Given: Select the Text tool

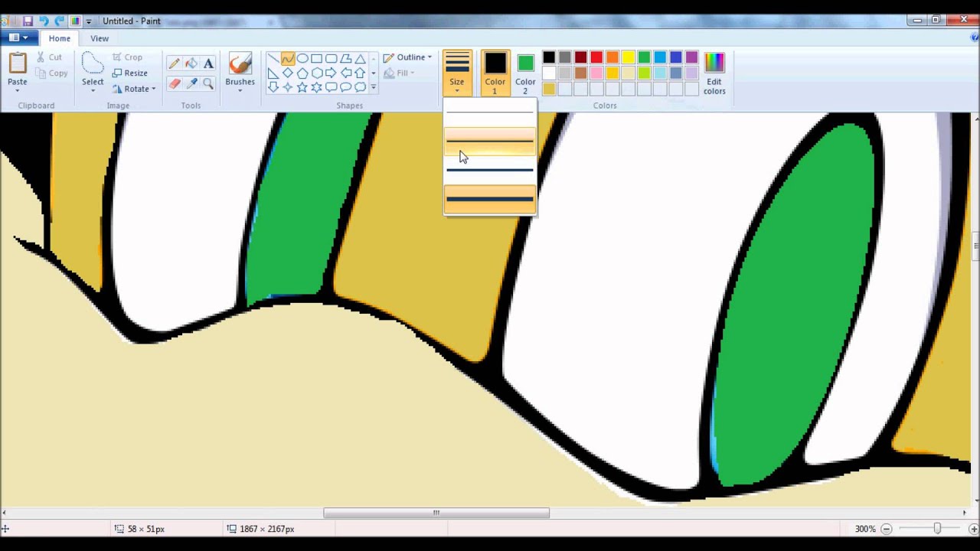Looking at the screenshot, I should coord(208,64).
